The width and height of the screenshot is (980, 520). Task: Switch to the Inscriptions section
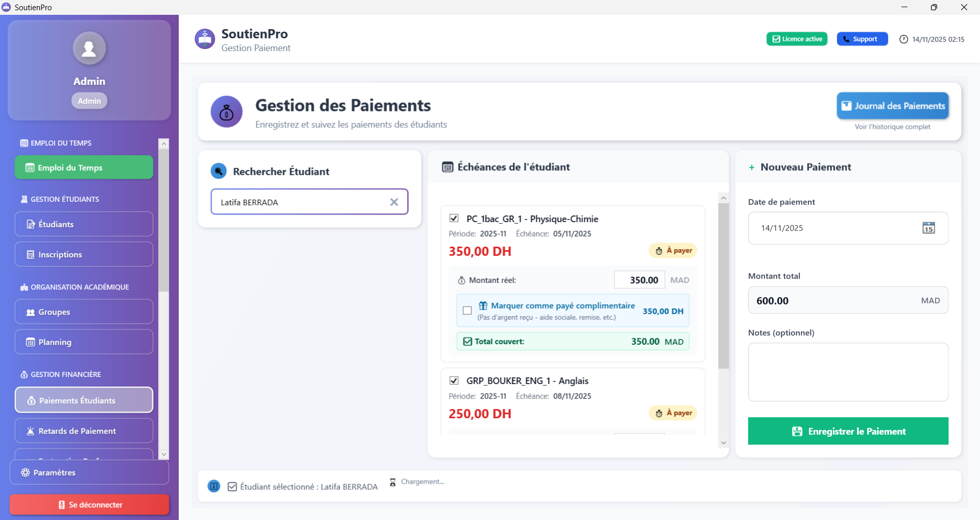click(83, 254)
